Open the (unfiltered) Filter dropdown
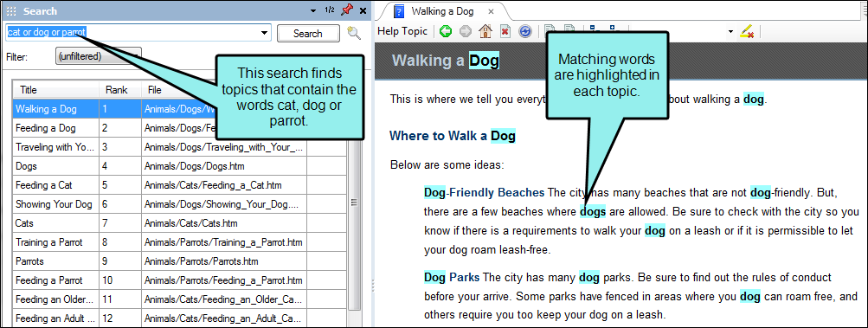The height and width of the screenshot is (328, 868). (x=99, y=56)
